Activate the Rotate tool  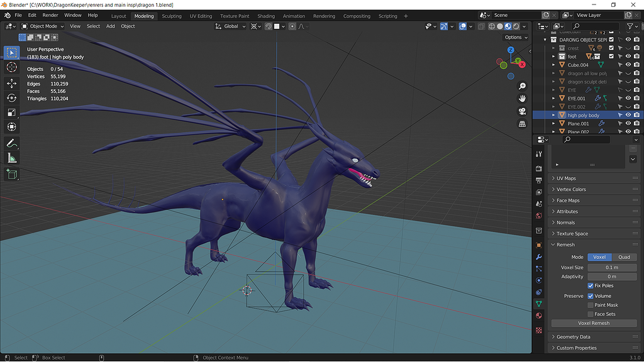[12, 97]
